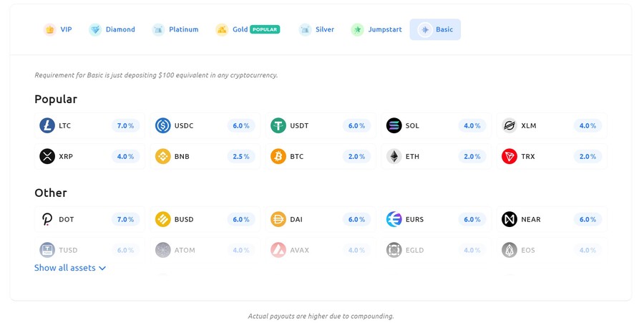Click the Polkadot DOT coin icon
The image size is (644, 323).
(x=47, y=220)
